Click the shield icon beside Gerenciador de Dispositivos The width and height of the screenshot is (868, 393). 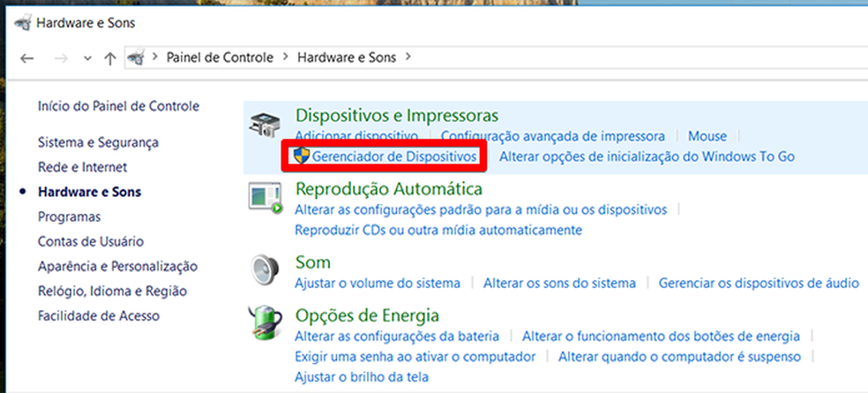click(x=301, y=155)
